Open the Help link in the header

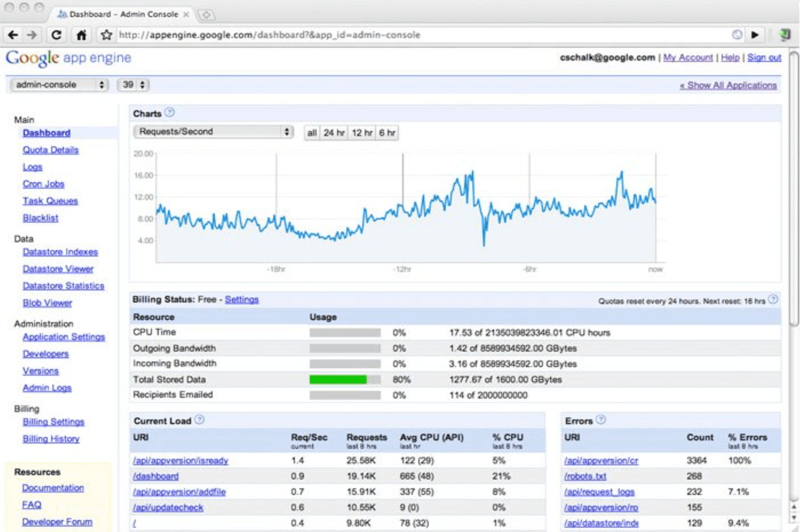coord(730,58)
